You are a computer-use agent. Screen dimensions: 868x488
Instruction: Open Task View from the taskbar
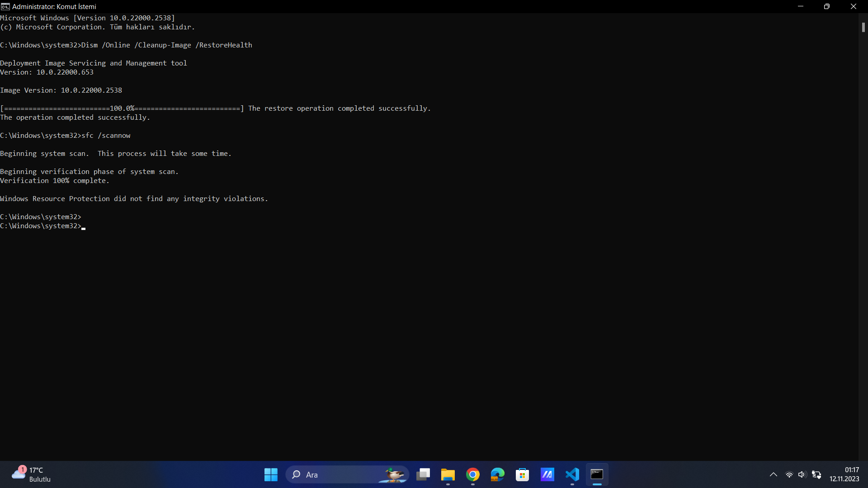pyautogui.click(x=423, y=474)
